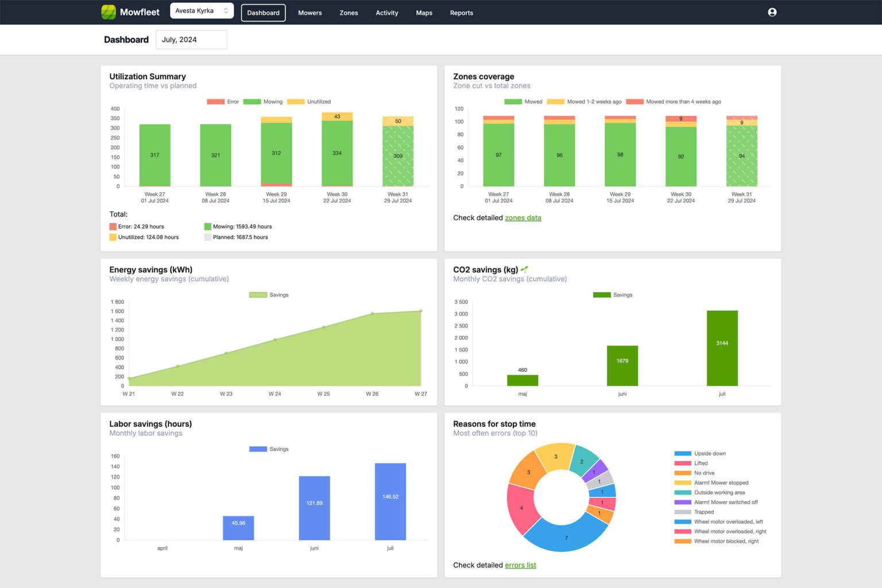Switch to the Zones page
This screenshot has width=882, height=588.
tap(349, 13)
